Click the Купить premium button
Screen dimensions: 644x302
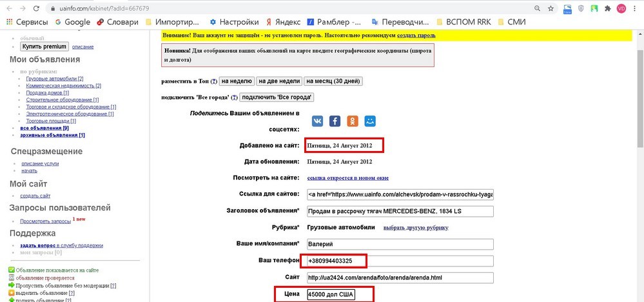pos(44,46)
